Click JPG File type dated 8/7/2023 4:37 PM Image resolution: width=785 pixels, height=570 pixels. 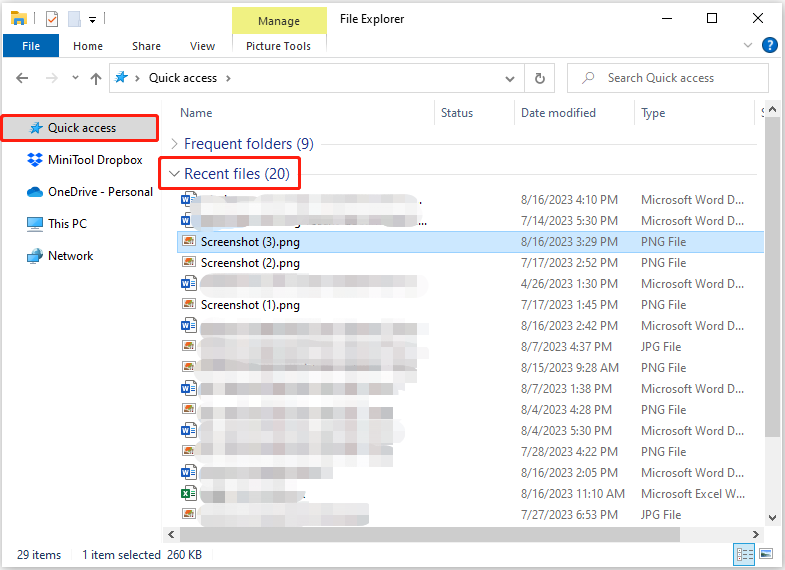(661, 347)
